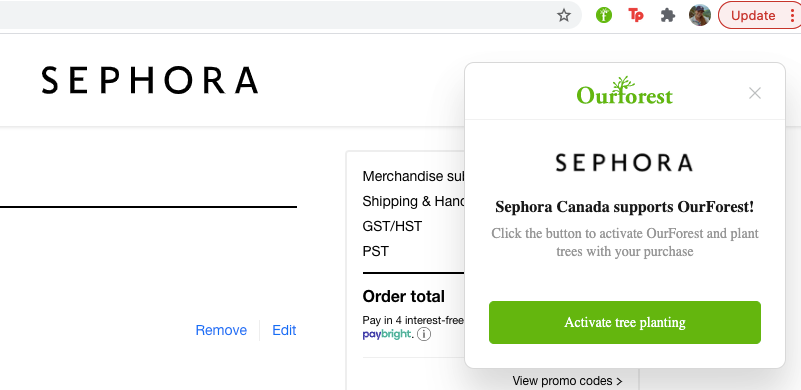Click the Sephora logo inside the popup
The width and height of the screenshot is (801, 390).
pyautogui.click(x=624, y=163)
